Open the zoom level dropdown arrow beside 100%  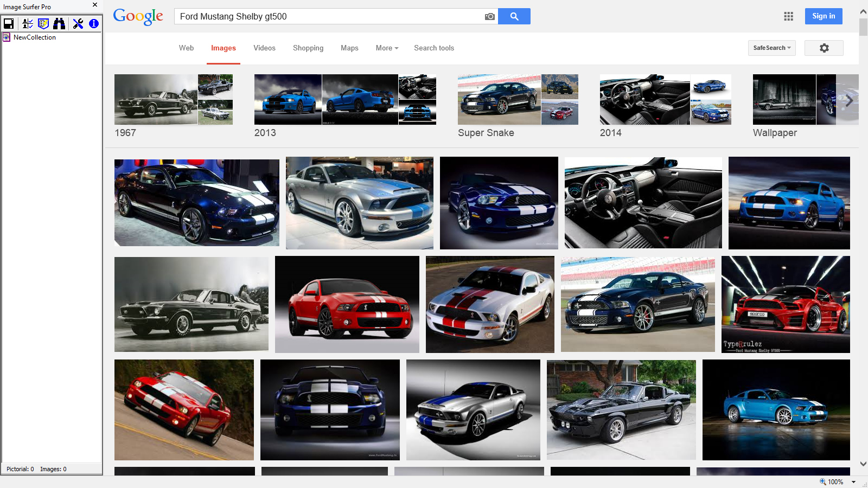pyautogui.click(x=853, y=481)
